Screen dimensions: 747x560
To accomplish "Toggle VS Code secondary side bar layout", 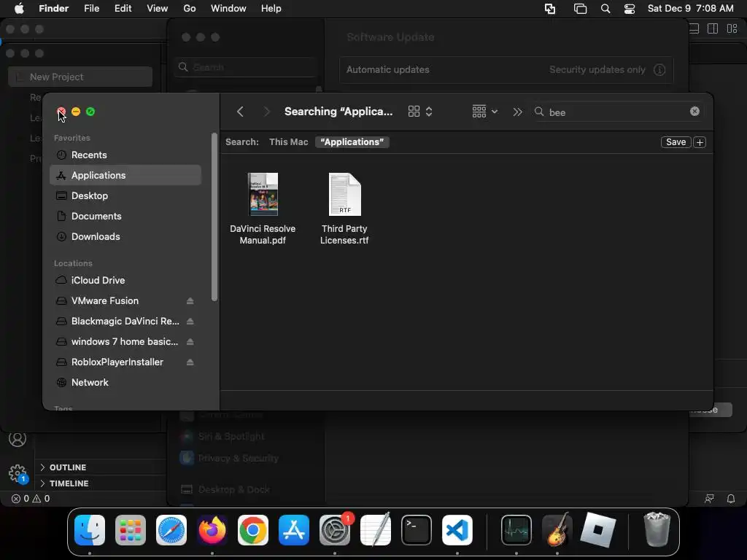I will 713,29.
